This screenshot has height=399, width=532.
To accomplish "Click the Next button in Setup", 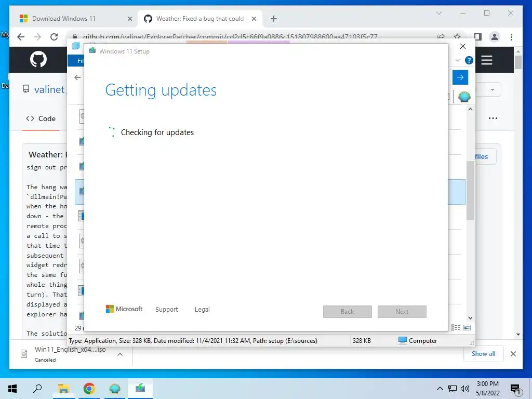I will 402,312.
